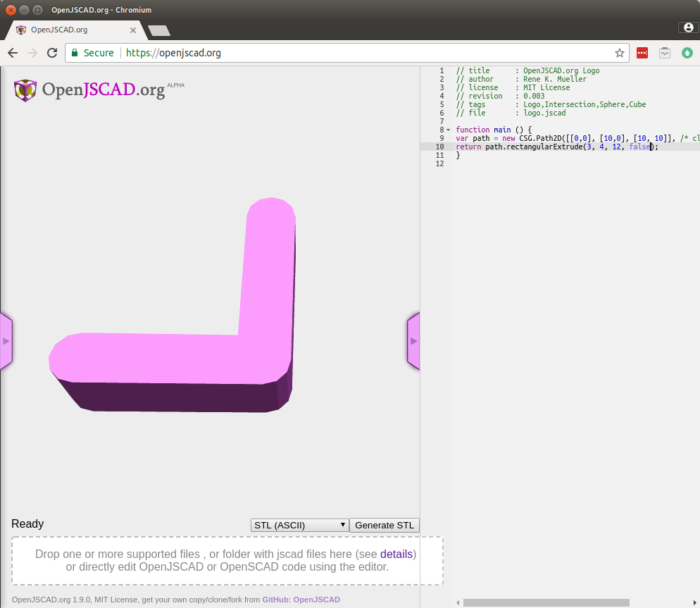Open a new browser tab
The height and width of the screenshot is (608, 700).
159,30
